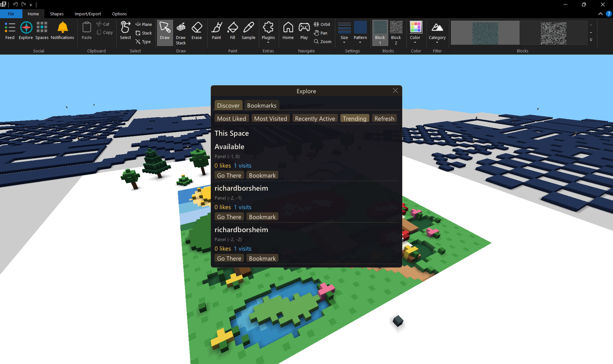Bookmark the Available Panel (-1, 0)
Screen dimensions: 613x364
(x=262, y=175)
